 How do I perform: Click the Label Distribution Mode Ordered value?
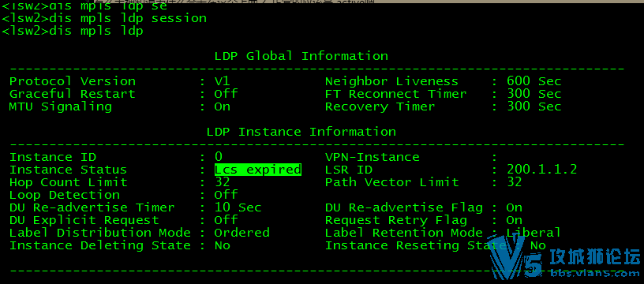[242, 233]
